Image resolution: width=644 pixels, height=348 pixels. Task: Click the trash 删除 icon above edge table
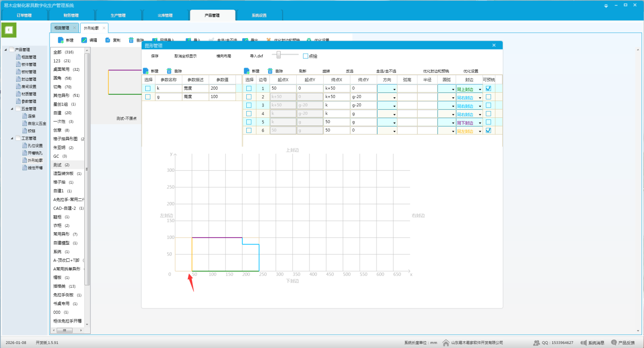point(270,71)
